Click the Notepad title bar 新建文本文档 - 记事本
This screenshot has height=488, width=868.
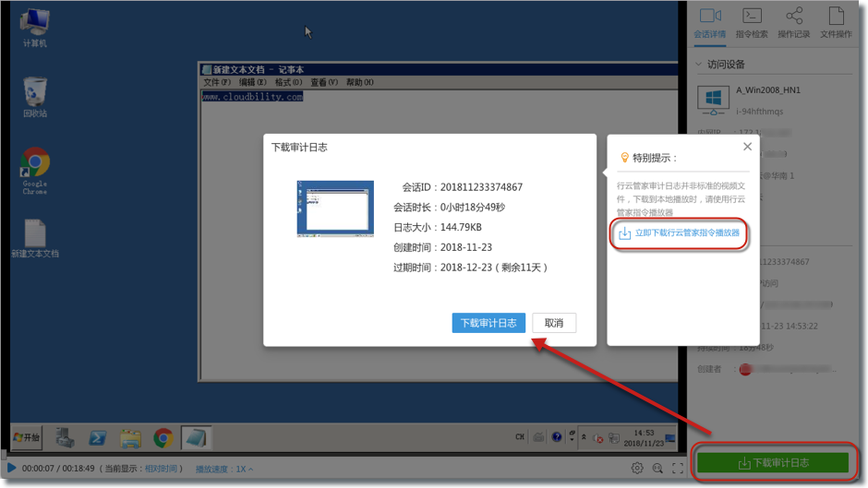coord(438,69)
